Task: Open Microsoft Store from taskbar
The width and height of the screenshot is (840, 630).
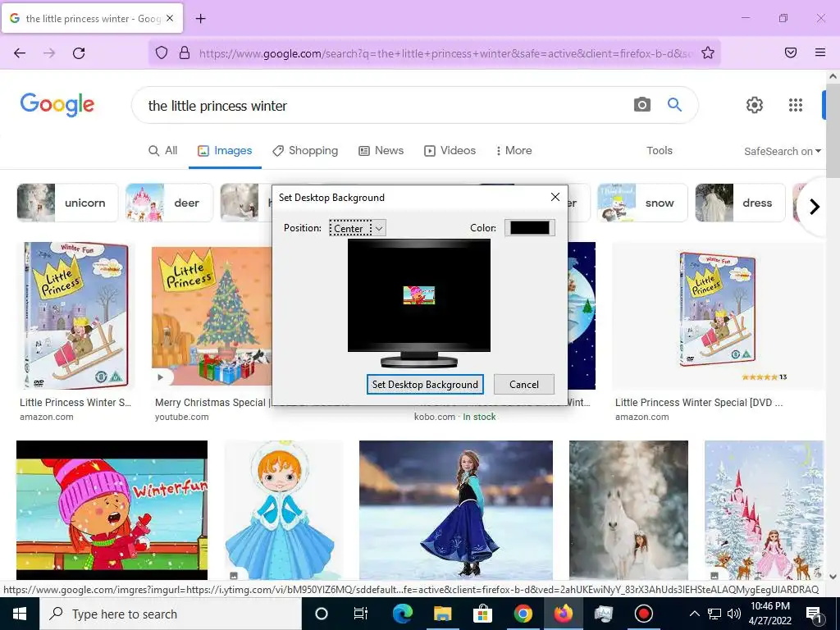Action: 482,614
